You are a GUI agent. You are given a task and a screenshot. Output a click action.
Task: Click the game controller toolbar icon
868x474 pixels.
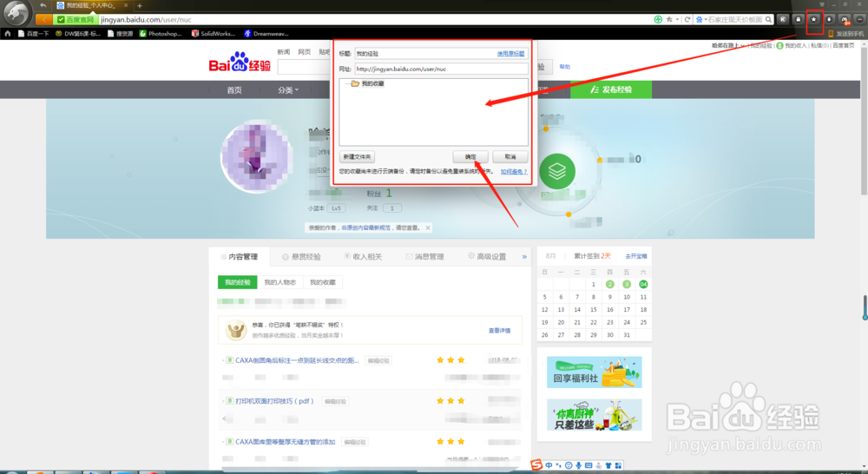coord(845,19)
